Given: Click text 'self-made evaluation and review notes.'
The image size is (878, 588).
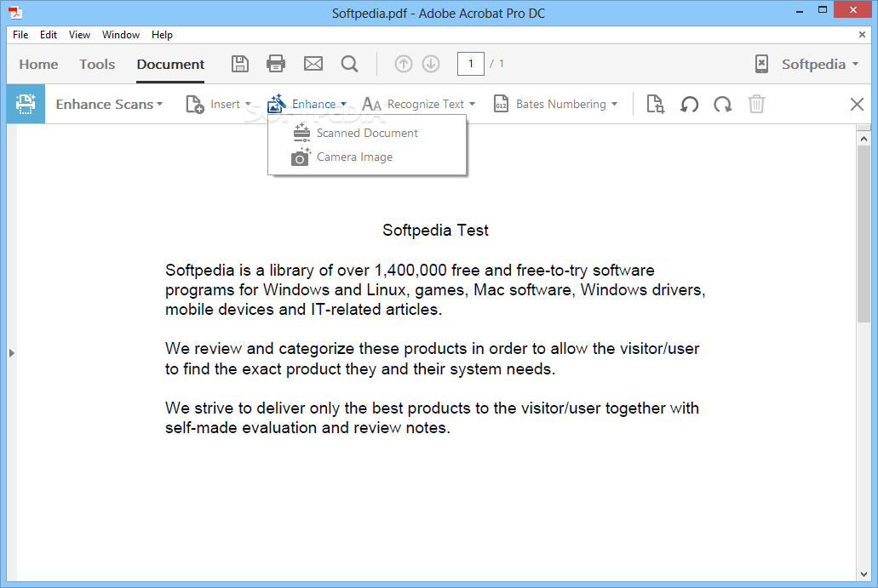Looking at the screenshot, I should coord(307,428).
